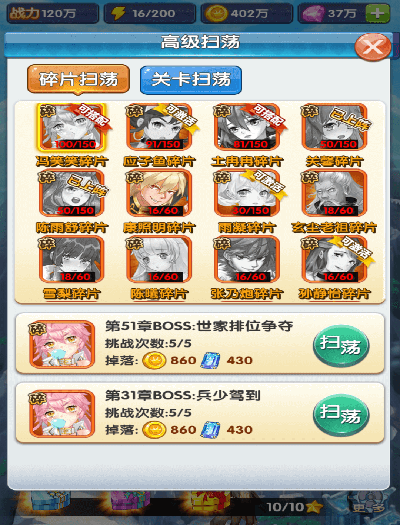Select the 雨凝碎片 fragment icon
Image resolution: width=400 pixels, height=525 pixels.
coord(247,193)
